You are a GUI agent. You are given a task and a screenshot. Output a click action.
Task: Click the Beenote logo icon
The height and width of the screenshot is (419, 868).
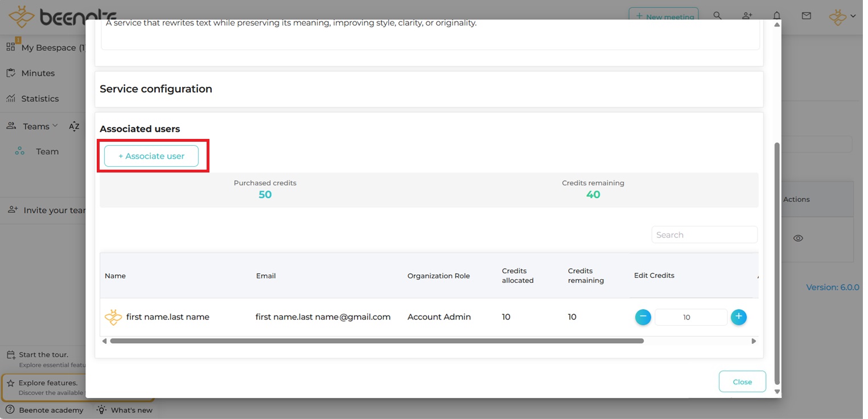[x=22, y=17]
